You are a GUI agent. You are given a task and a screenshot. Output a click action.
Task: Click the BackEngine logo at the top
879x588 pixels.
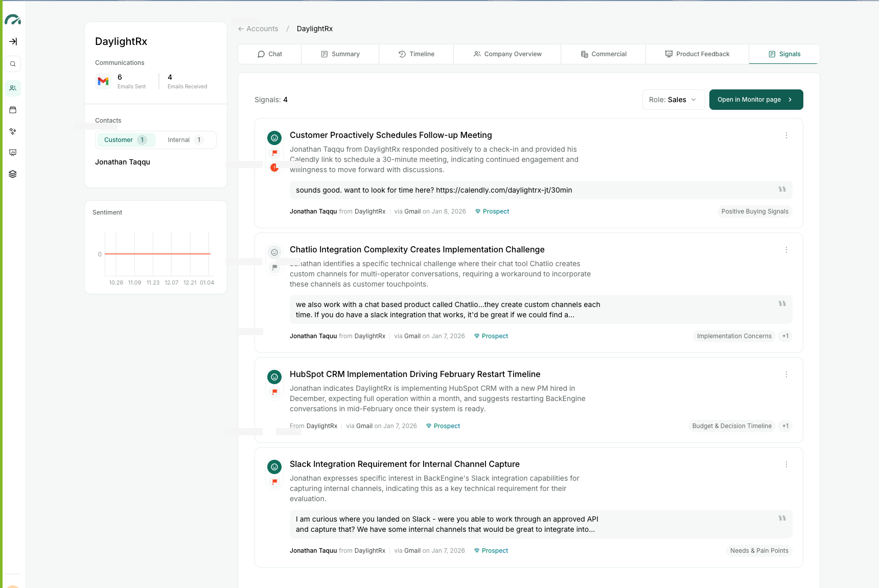click(13, 19)
